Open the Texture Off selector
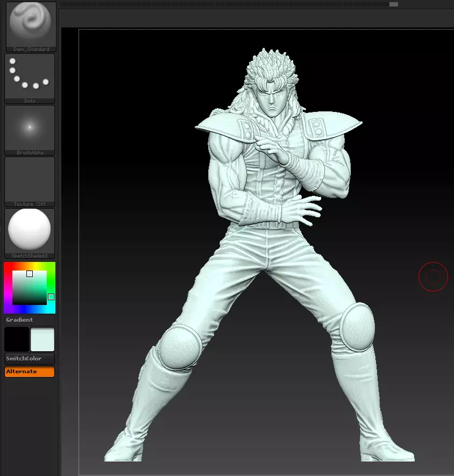The image size is (454, 476). point(30,182)
